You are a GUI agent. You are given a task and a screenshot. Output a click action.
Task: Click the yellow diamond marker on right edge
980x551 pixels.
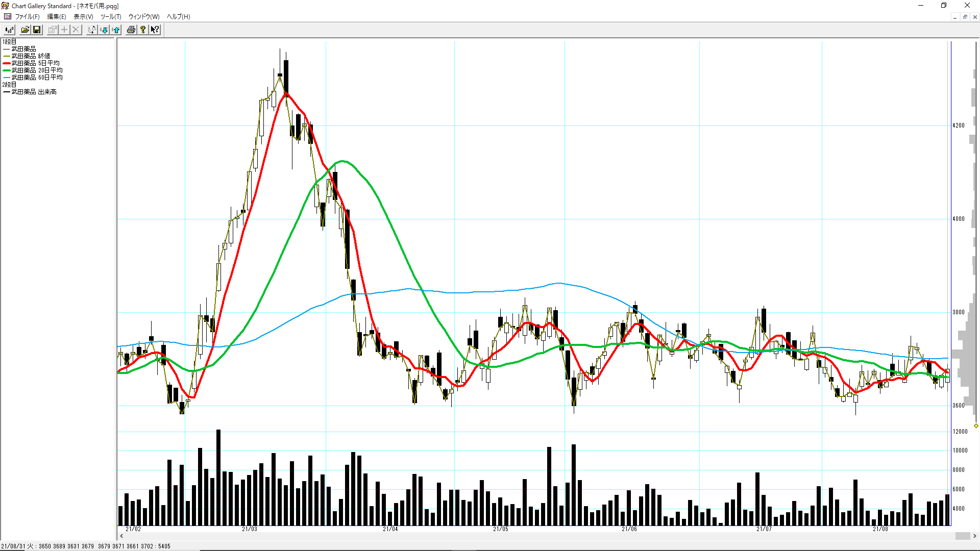pos(976,425)
